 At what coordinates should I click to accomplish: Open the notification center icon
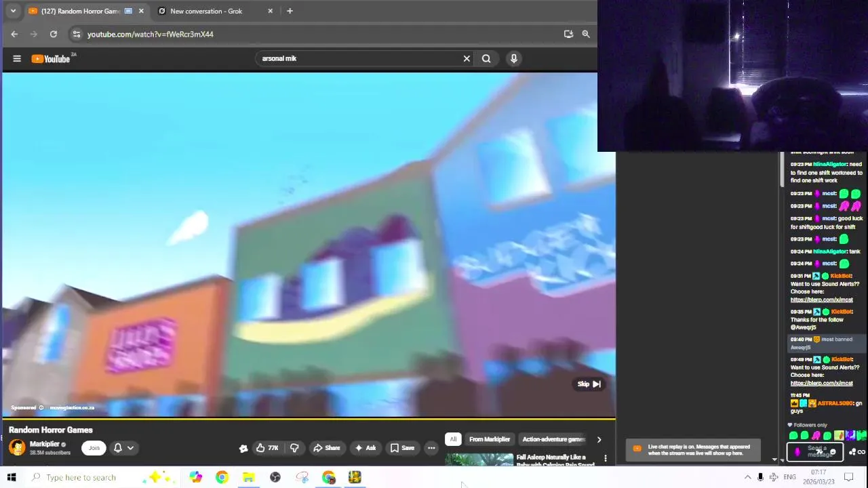(848, 477)
